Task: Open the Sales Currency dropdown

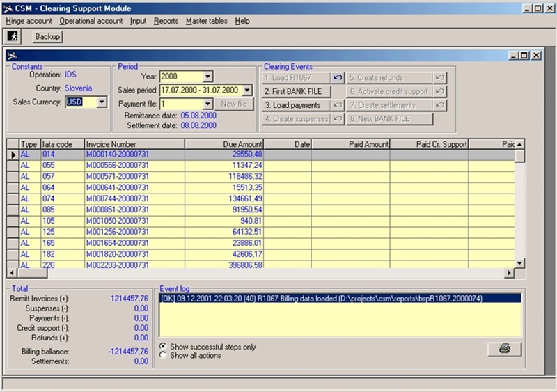Action: pos(102,102)
